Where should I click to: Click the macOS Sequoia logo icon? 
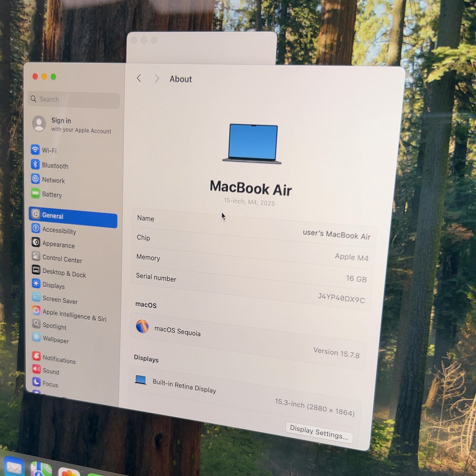(x=142, y=326)
